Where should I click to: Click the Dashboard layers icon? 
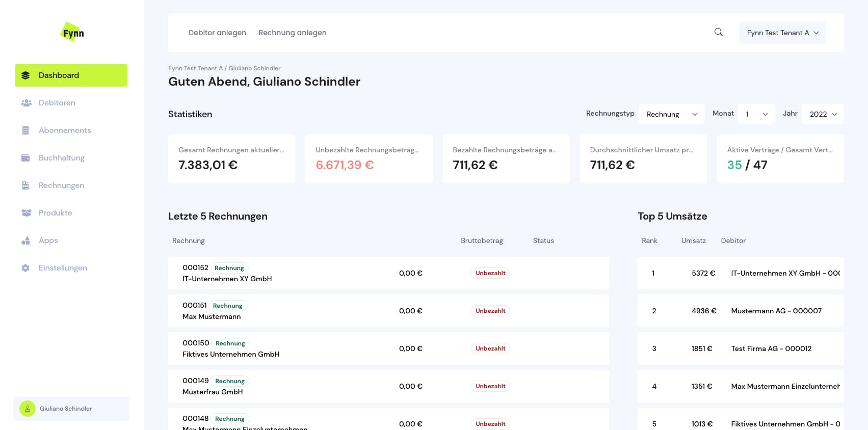pyautogui.click(x=25, y=75)
